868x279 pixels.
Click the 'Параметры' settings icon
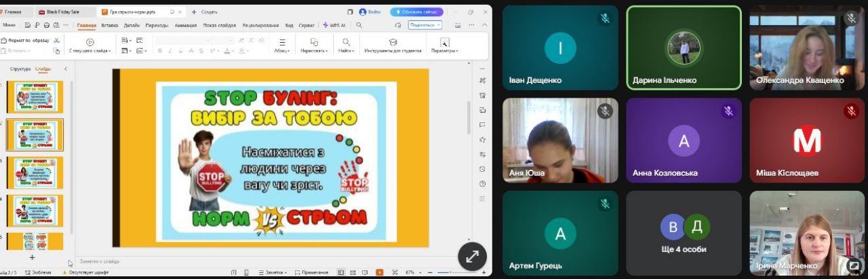pyautogui.click(x=445, y=42)
